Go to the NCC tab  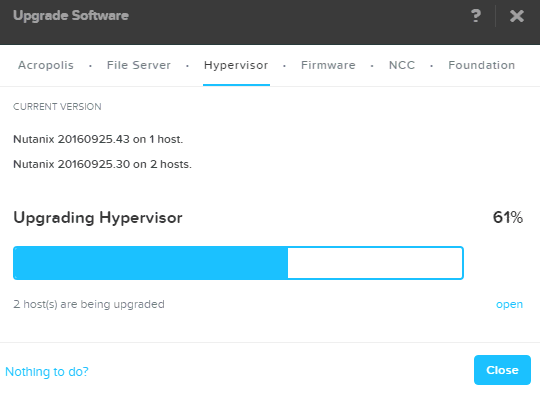pyautogui.click(x=402, y=65)
